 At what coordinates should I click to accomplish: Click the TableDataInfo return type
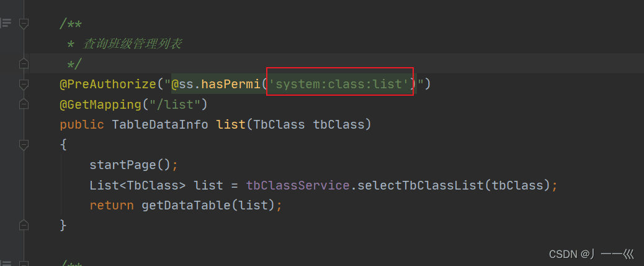160,124
